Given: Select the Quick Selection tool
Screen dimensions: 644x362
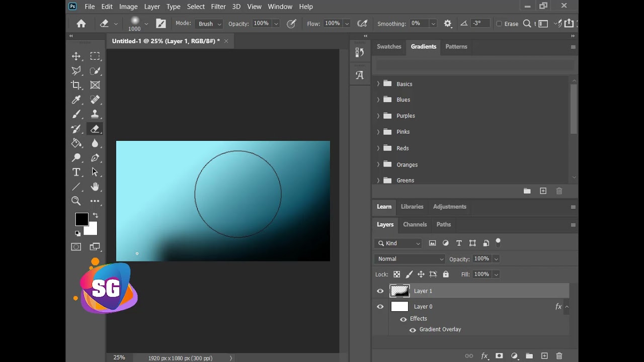Looking at the screenshot, I should (x=95, y=71).
